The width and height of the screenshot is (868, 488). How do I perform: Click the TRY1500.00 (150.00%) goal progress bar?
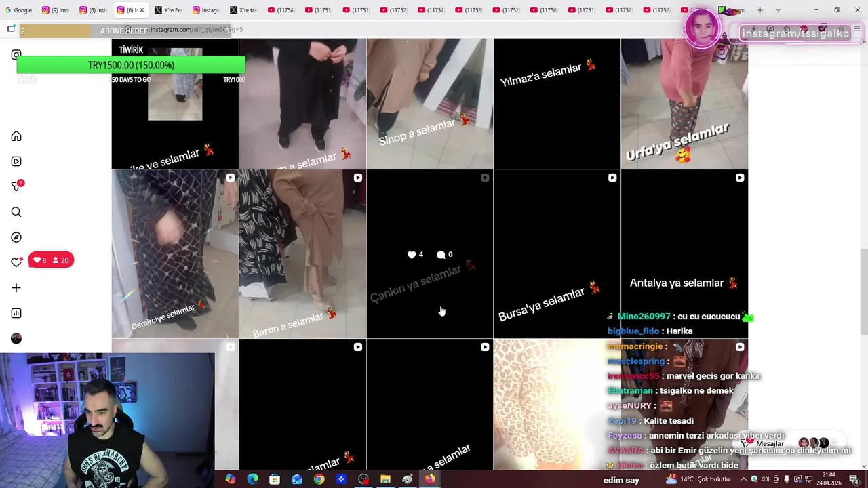click(x=131, y=65)
